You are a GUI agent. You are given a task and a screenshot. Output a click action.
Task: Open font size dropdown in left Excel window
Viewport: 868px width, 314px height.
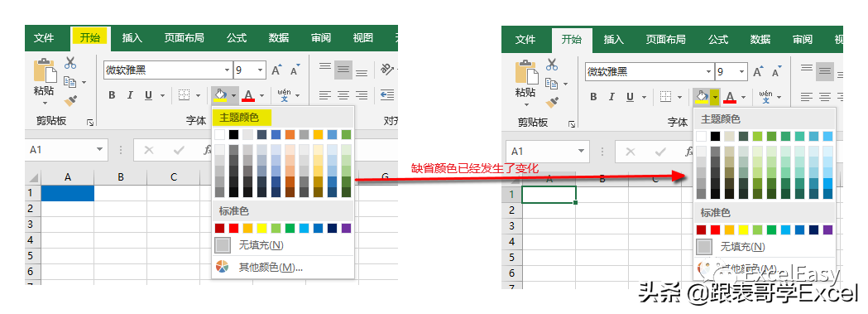tap(260, 70)
